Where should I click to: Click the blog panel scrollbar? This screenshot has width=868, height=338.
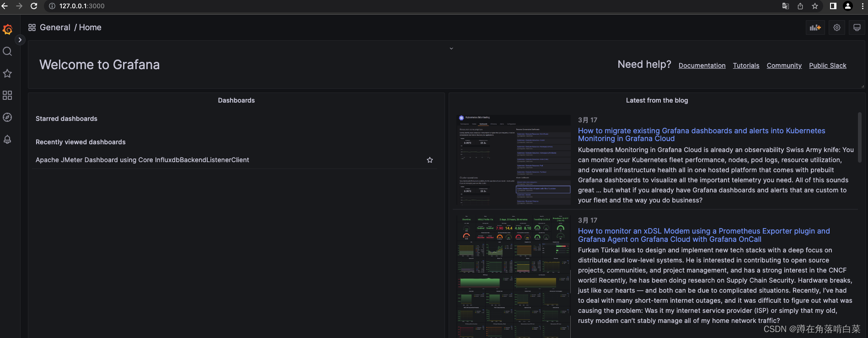click(860, 137)
